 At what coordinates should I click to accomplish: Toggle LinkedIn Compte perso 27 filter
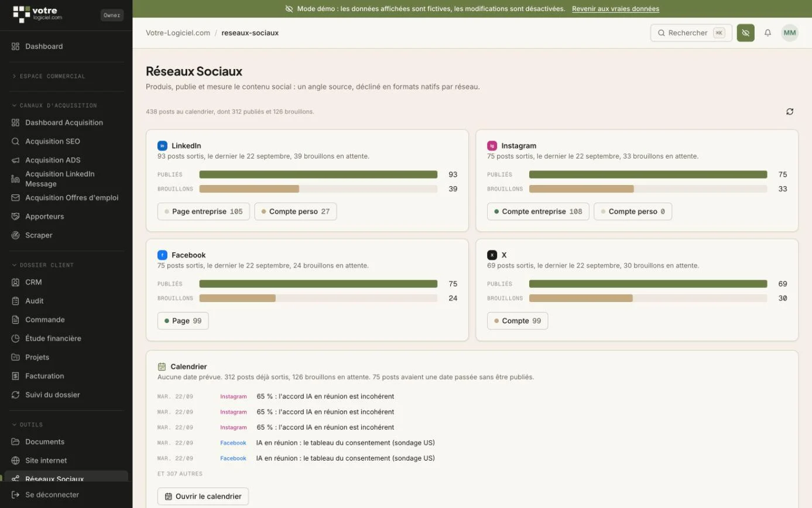tap(296, 212)
